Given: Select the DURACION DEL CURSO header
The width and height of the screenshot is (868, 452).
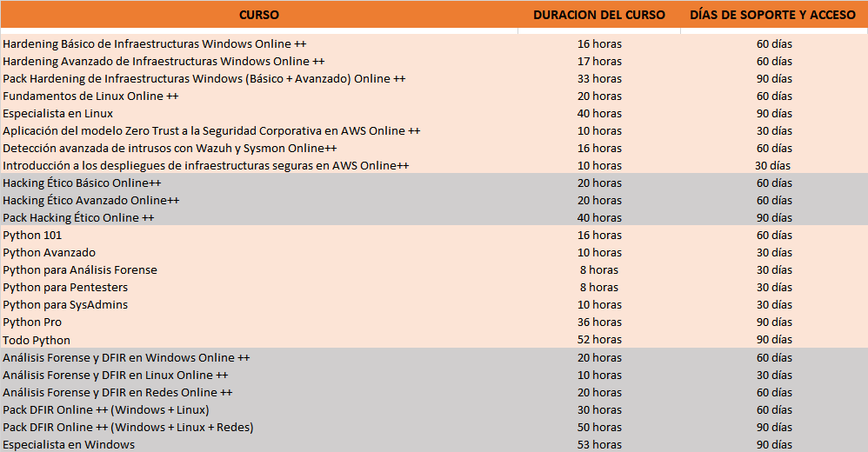Looking at the screenshot, I should [x=599, y=15].
